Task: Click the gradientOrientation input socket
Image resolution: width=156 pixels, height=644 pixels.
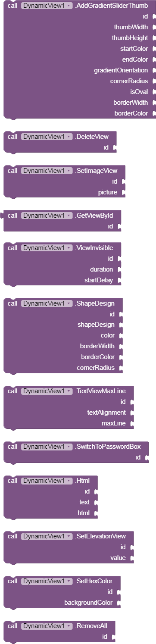Action: tap(153, 70)
